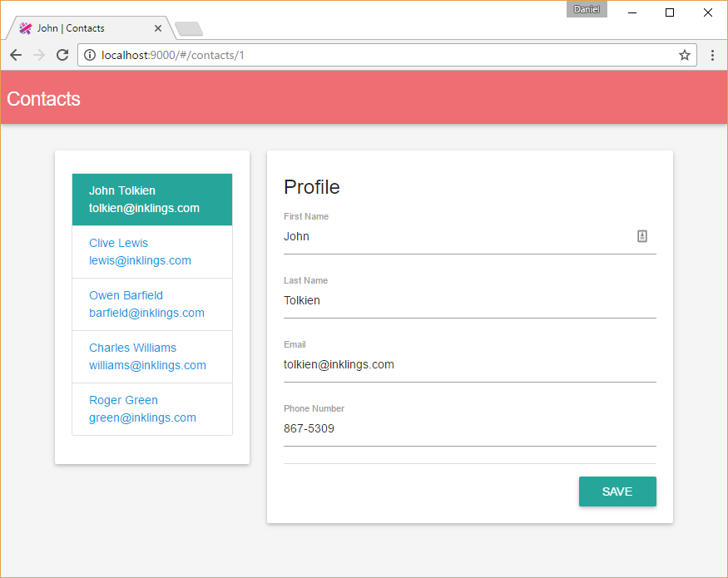Close the John | Contacts tab
The width and height of the screenshot is (728, 578).
[x=158, y=28]
